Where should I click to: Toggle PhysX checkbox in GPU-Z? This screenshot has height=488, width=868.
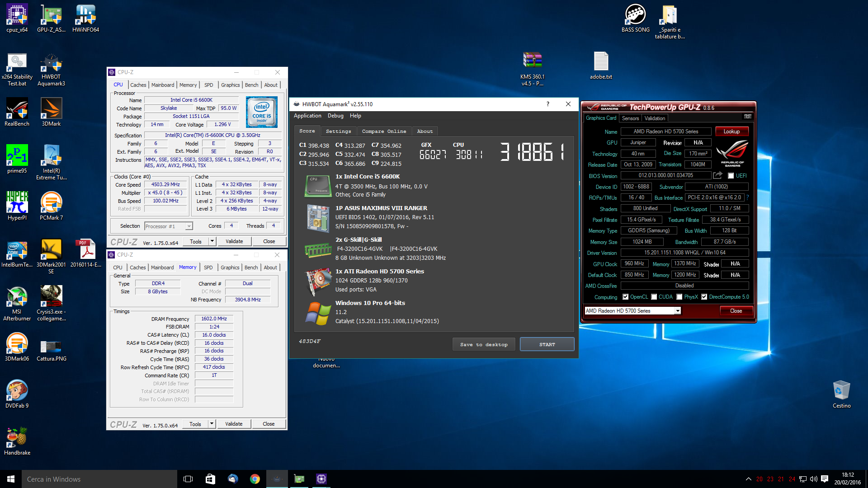(x=679, y=297)
